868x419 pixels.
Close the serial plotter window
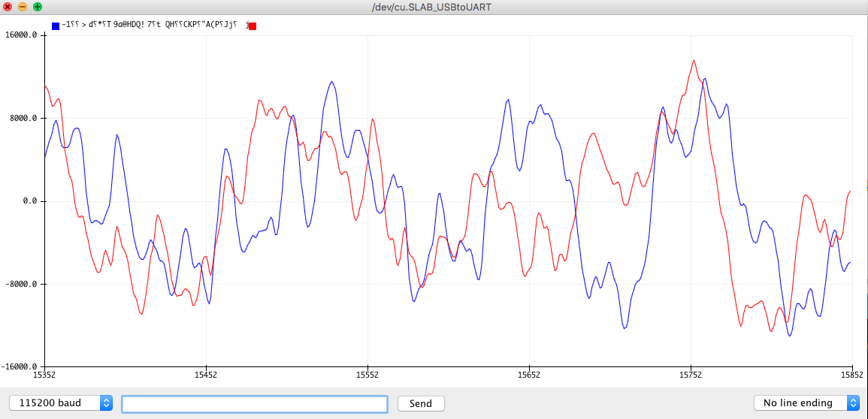8,8
